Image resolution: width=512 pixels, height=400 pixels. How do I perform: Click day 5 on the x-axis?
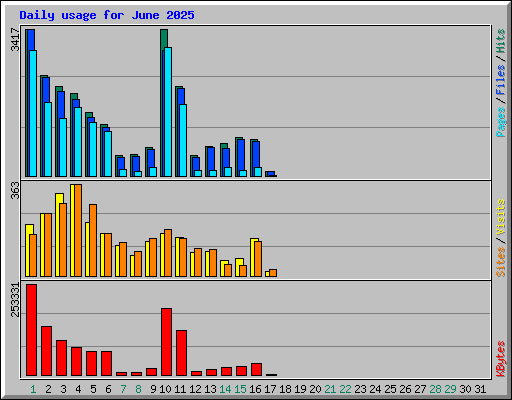[x=93, y=389]
